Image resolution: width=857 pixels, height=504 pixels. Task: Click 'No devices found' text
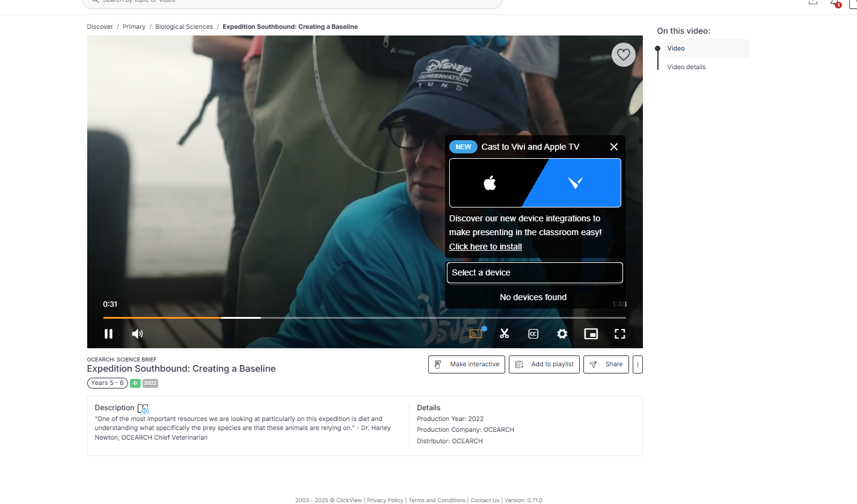[x=533, y=297]
